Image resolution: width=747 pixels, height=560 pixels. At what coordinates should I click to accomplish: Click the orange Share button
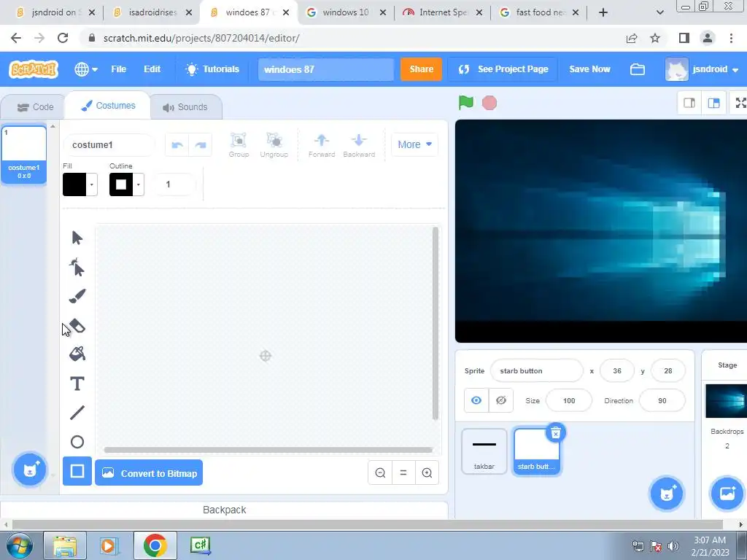pos(421,69)
